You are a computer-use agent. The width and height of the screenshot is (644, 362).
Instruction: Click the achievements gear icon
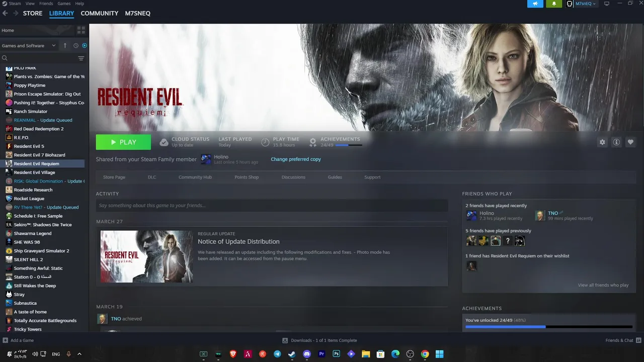point(313,142)
